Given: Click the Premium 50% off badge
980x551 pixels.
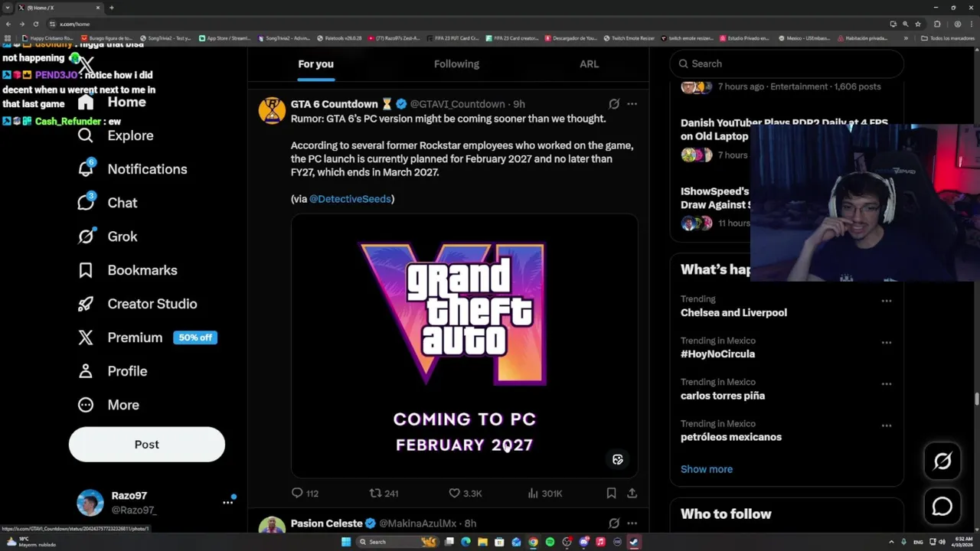Looking at the screenshot, I should coord(195,337).
